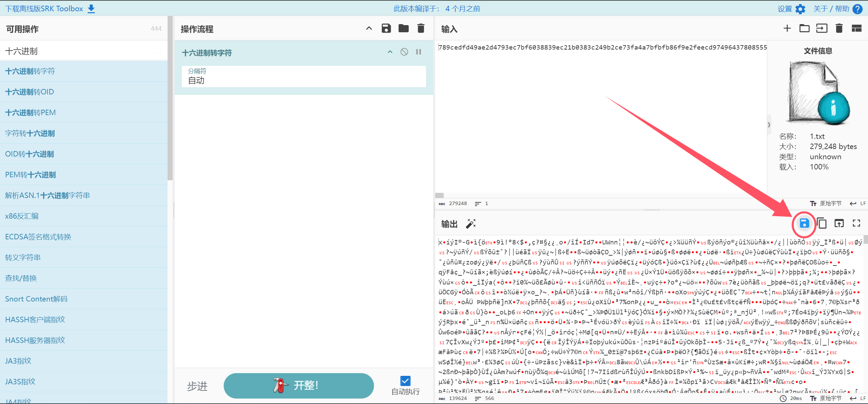Replace input with output
Screen dimensions: 868x404
[x=839, y=223]
